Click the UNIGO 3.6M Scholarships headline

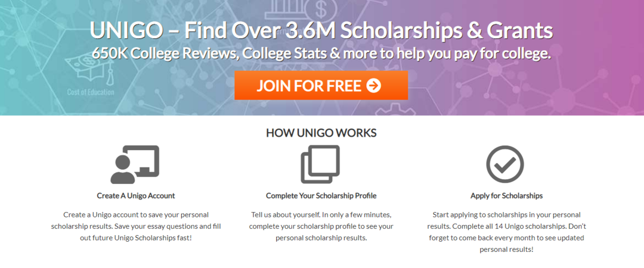[321, 31]
